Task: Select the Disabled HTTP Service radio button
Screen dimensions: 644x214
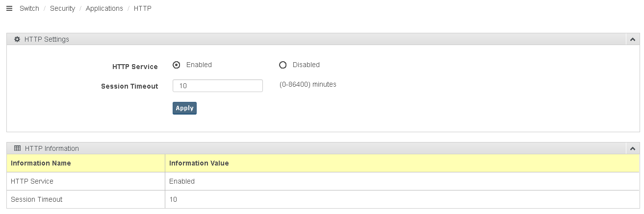Action: point(283,65)
